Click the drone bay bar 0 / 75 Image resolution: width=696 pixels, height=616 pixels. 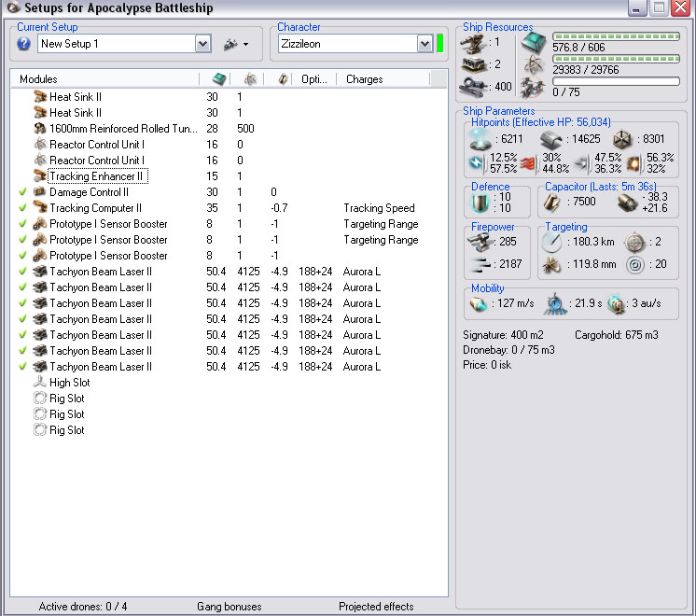(x=616, y=81)
